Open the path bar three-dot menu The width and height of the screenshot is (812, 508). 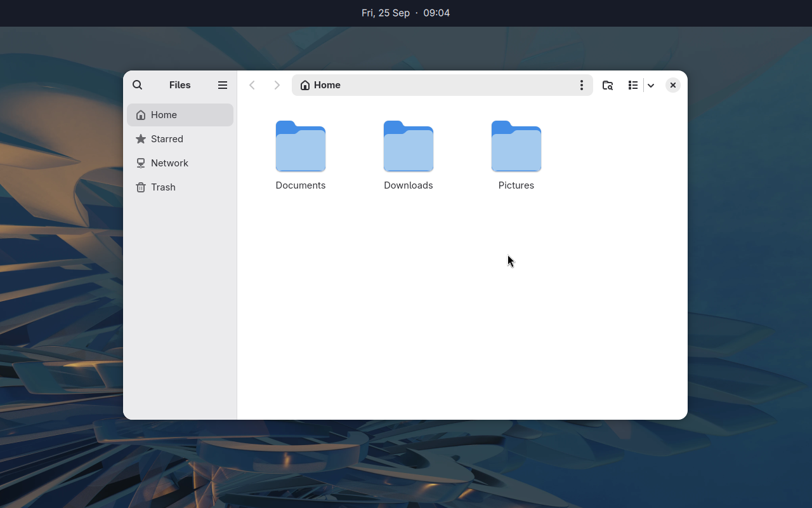point(581,85)
